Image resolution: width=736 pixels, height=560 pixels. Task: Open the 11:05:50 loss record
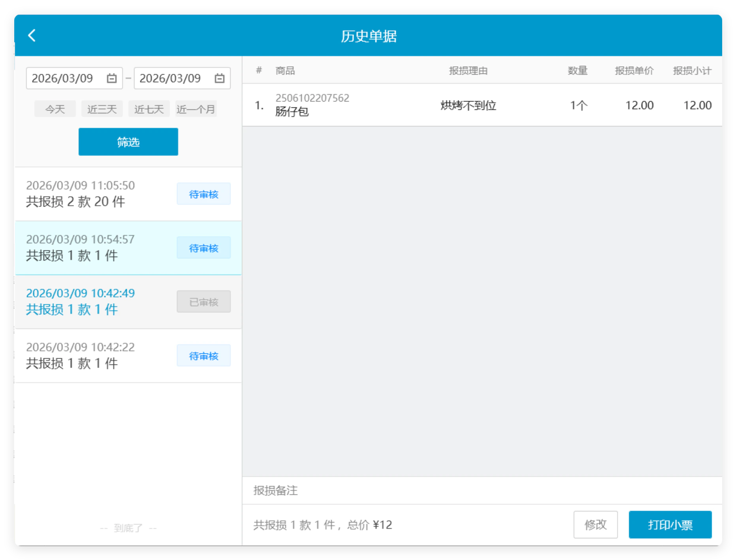coord(128,194)
